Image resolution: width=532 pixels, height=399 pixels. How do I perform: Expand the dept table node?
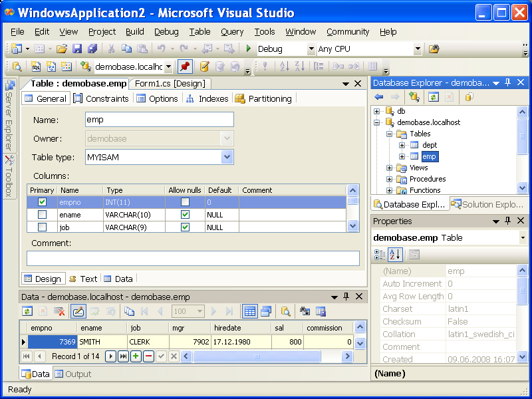click(x=402, y=145)
